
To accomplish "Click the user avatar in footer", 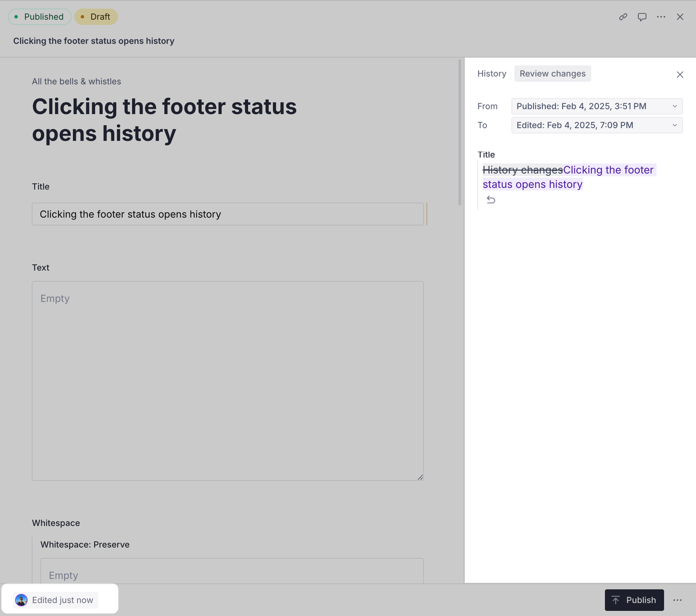I will pos(21,600).
